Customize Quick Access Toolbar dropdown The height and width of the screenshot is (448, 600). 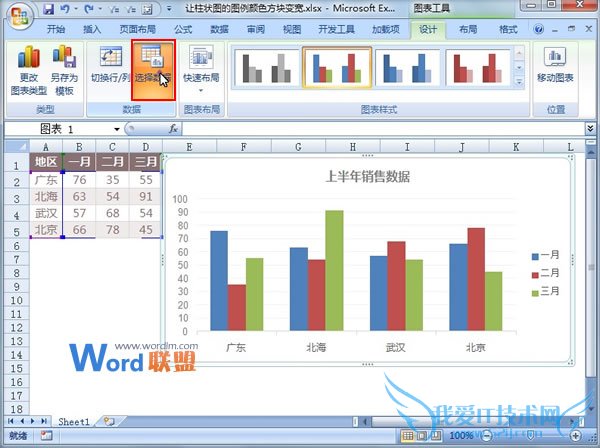169,8
